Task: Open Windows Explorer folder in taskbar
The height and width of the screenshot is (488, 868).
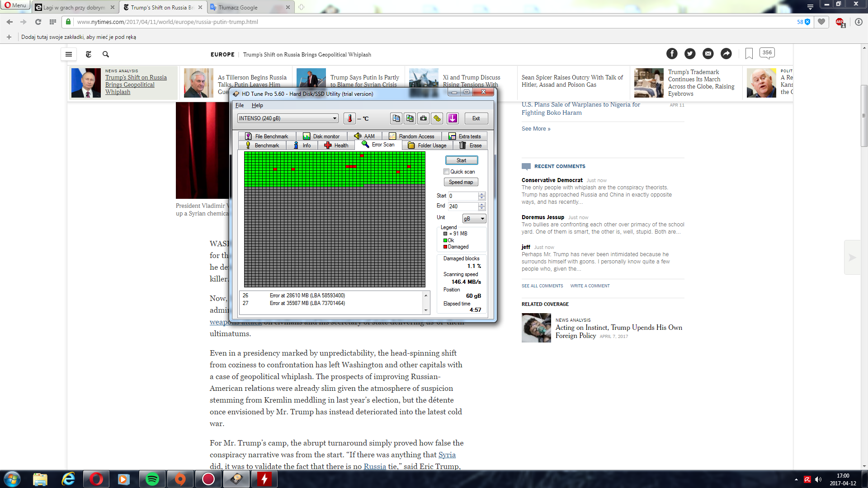Action: 40,479
